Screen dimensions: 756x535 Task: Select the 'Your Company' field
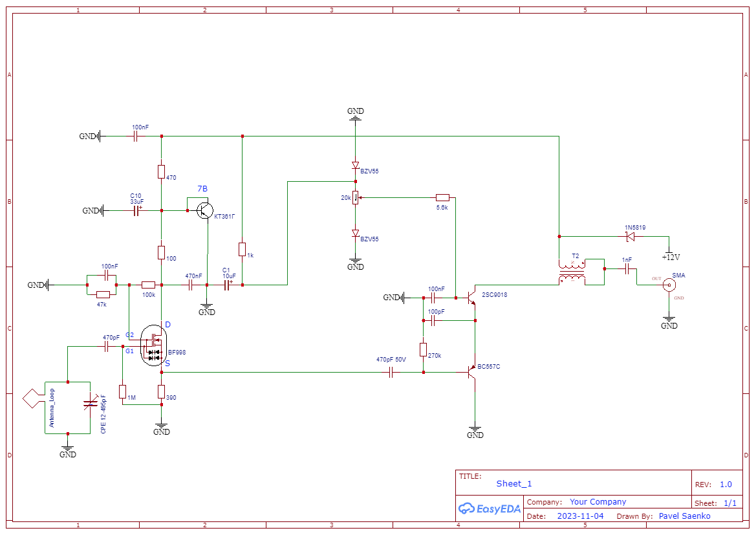[598, 502]
